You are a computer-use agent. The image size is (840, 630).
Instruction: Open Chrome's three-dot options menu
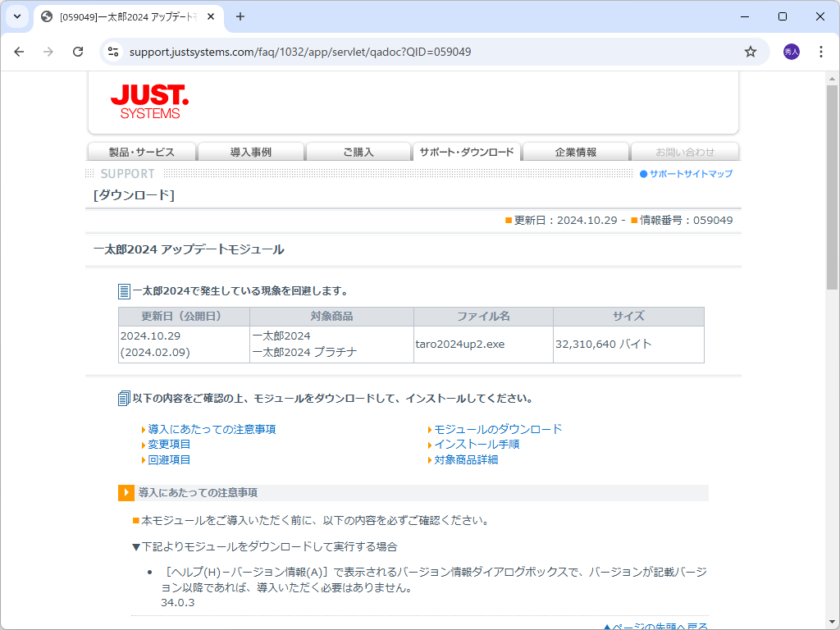click(x=820, y=51)
